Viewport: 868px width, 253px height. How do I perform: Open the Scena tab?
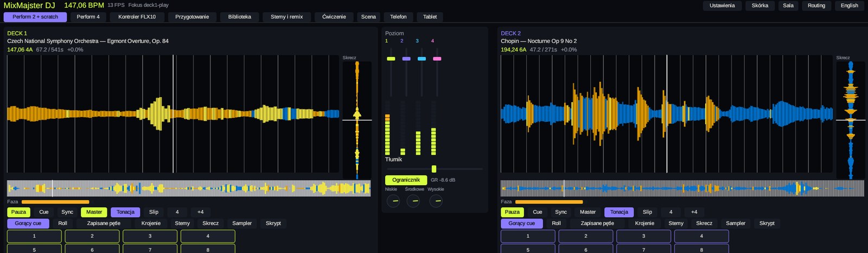click(368, 17)
